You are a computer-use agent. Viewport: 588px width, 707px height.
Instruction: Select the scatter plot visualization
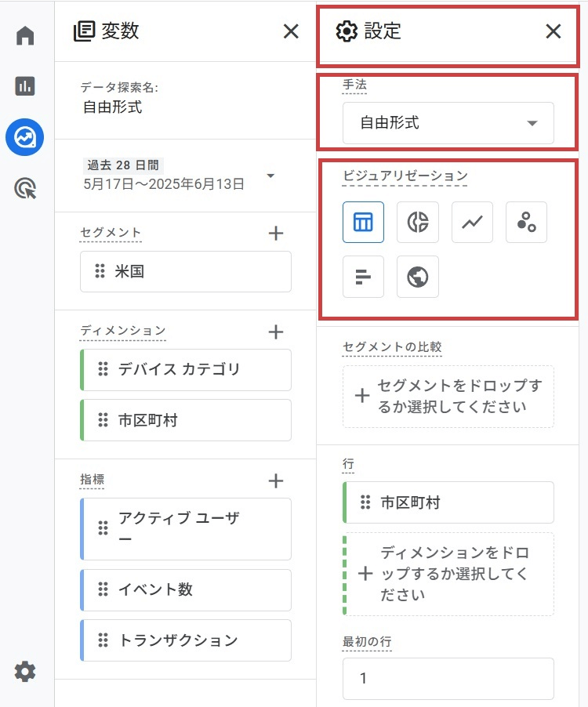click(x=526, y=223)
